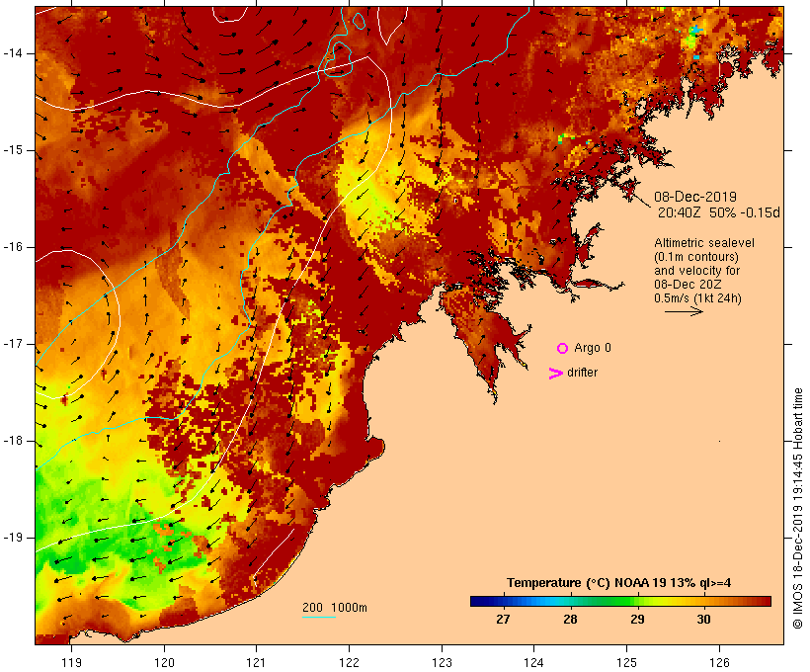The image size is (810, 672).
Task: Click the color bar value 30 label
Action: pyautogui.click(x=703, y=620)
